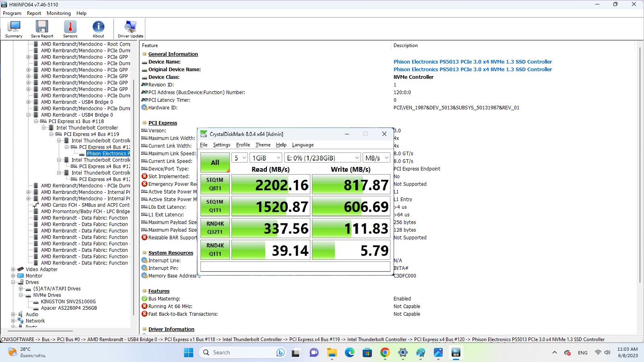This screenshot has height=362, width=644.
Task: Collapse the NVMe Drives node
Action: [21, 295]
